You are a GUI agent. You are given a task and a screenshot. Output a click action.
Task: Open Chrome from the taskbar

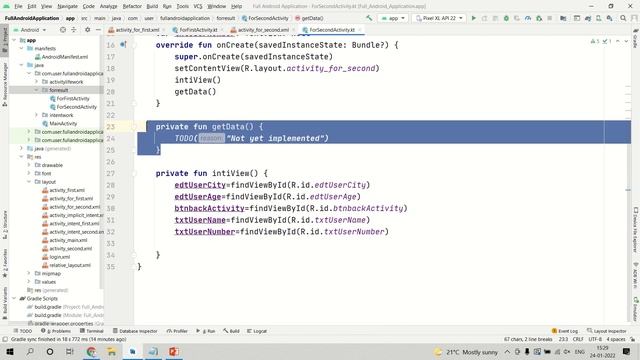[x=91, y=351]
